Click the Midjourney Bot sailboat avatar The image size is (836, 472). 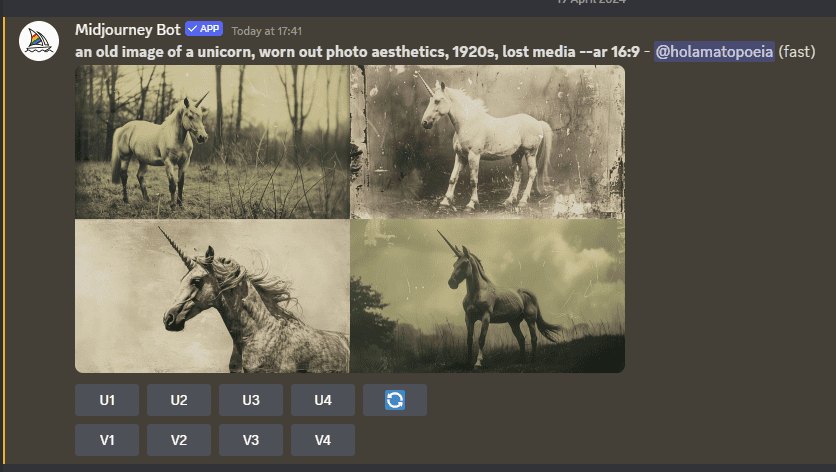click(38, 41)
